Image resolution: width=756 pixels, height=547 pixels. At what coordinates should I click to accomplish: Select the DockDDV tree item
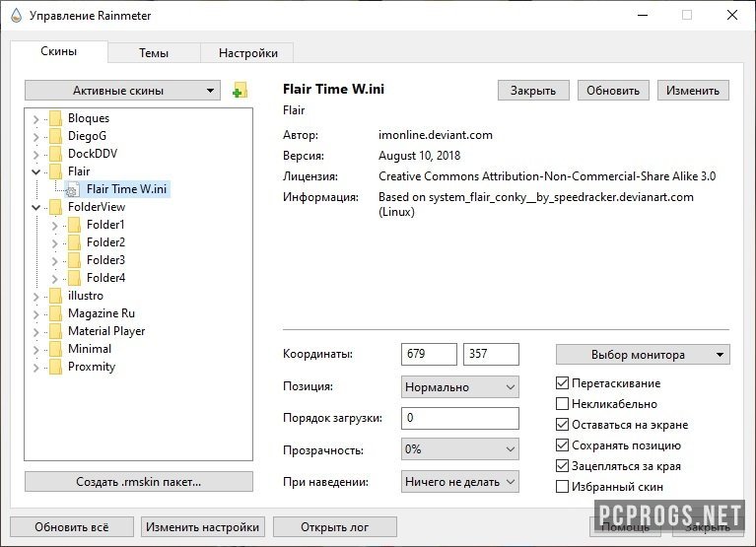[x=93, y=154]
